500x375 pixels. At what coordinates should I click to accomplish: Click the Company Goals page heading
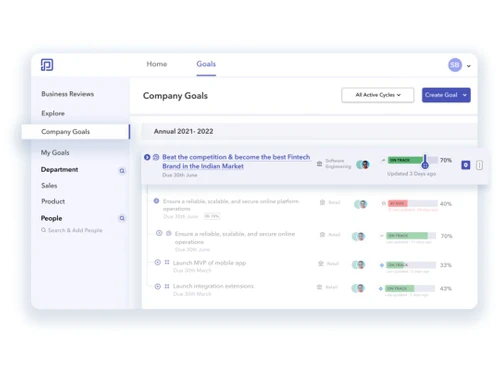click(175, 96)
